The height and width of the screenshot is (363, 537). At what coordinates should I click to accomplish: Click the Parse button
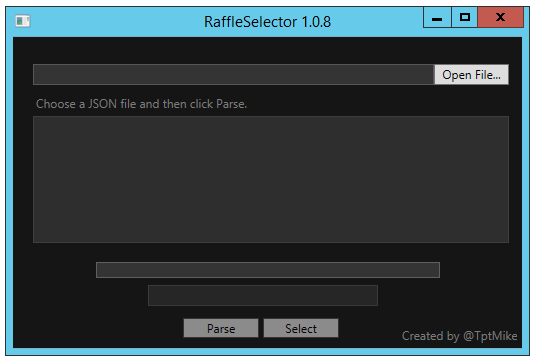point(221,328)
